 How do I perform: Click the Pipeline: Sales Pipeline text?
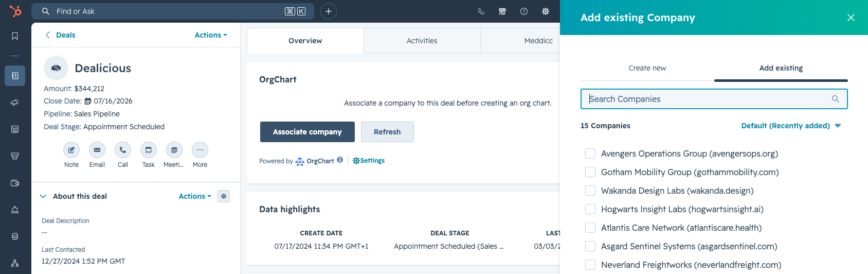pyautogui.click(x=82, y=114)
